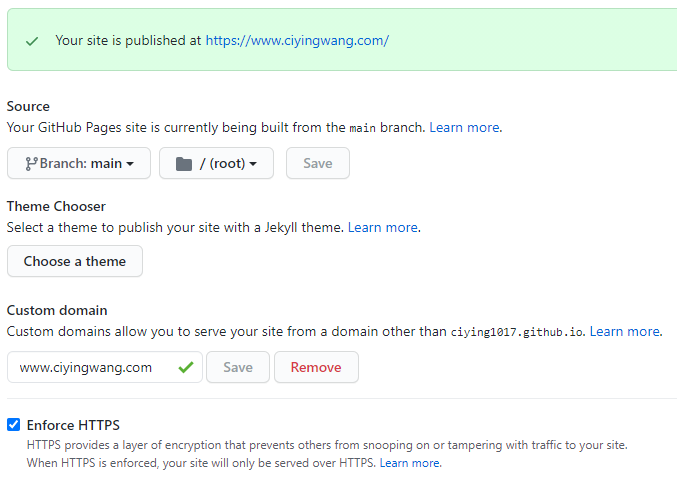Open Learn more link about HTTPS
The width and height of the screenshot is (677, 484).
click(x=409, y=463)
